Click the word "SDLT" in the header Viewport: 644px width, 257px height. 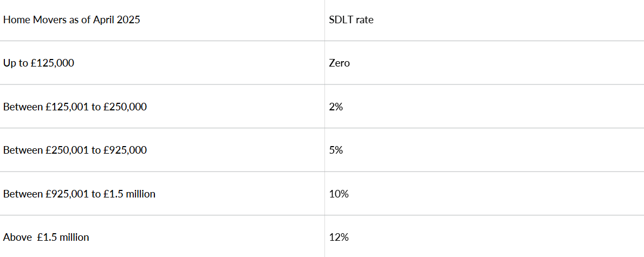(340, 20)
